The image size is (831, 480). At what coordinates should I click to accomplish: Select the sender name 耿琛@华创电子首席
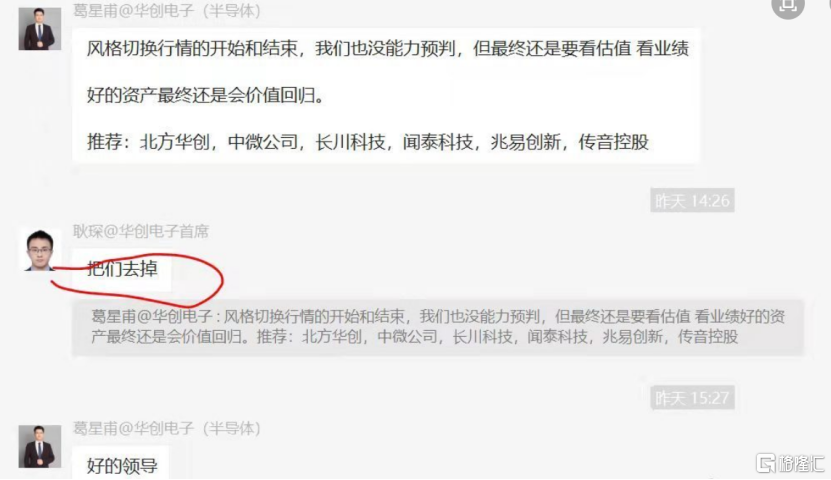(141, 231)
